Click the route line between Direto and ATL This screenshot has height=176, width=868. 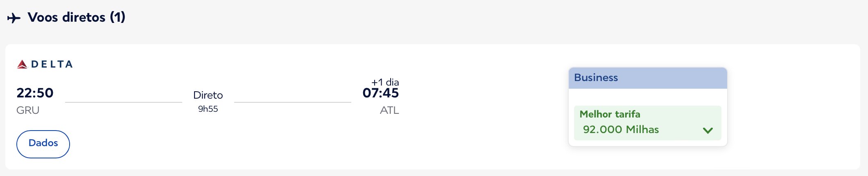293,102
